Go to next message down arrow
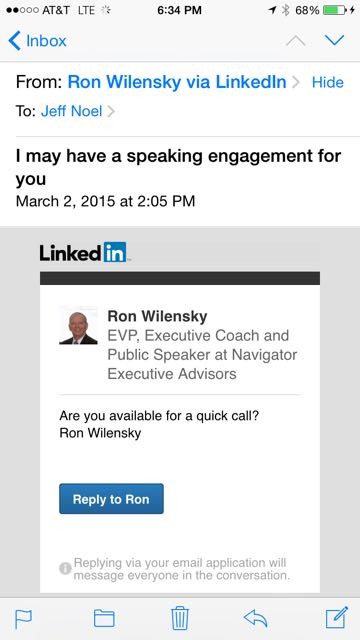The height and width of the screenshot is (640, 360). [335, 40]
